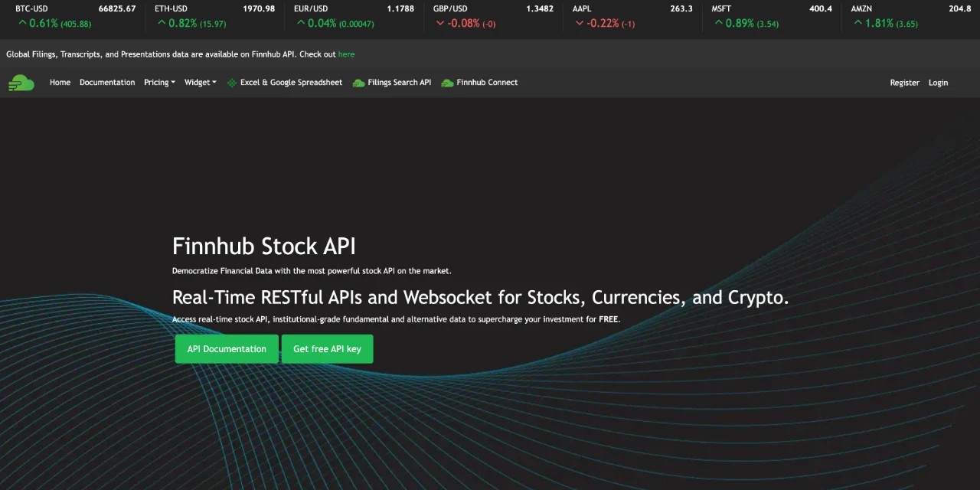Click the Finnhub cloud logo

coord(21,83)
